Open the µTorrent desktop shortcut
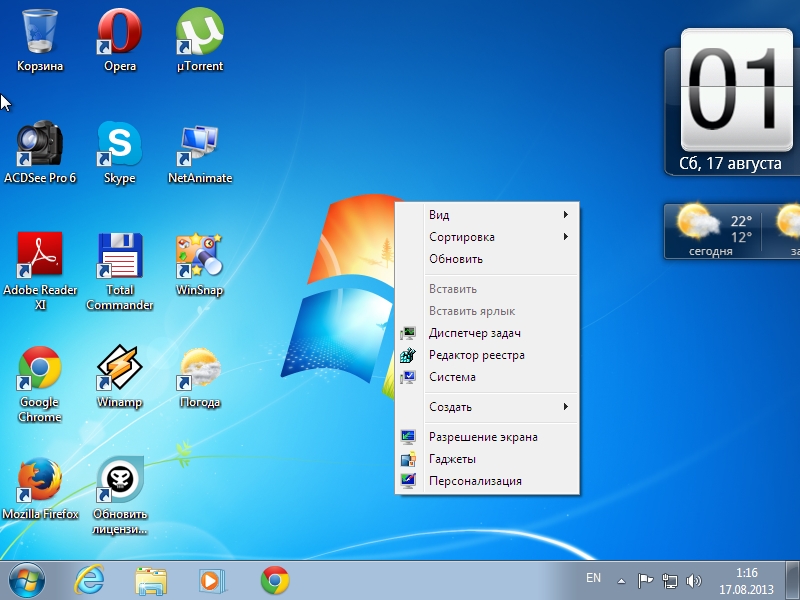 200,41
